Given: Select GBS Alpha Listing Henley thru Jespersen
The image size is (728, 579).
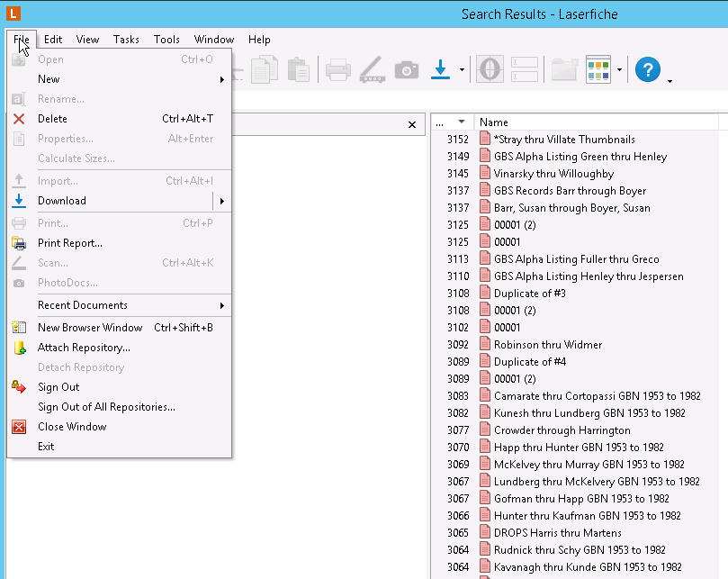Looking at the screenshot, I should pyautogui.click(x=589, y=276).
